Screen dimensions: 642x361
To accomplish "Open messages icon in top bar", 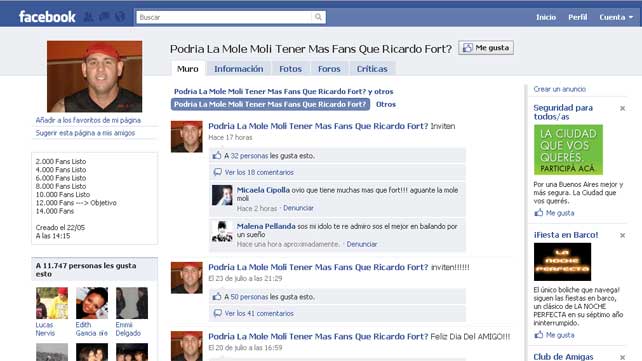I will point(104,17).
